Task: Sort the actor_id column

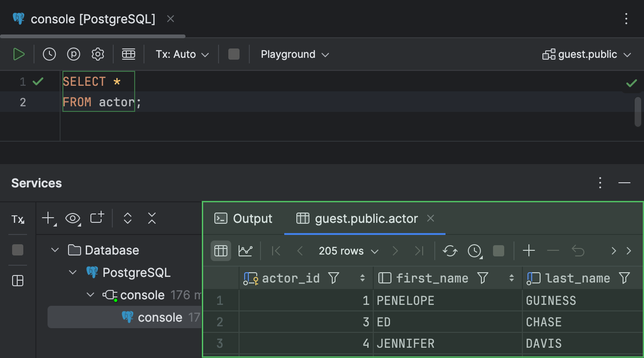Action: [363, 278]
